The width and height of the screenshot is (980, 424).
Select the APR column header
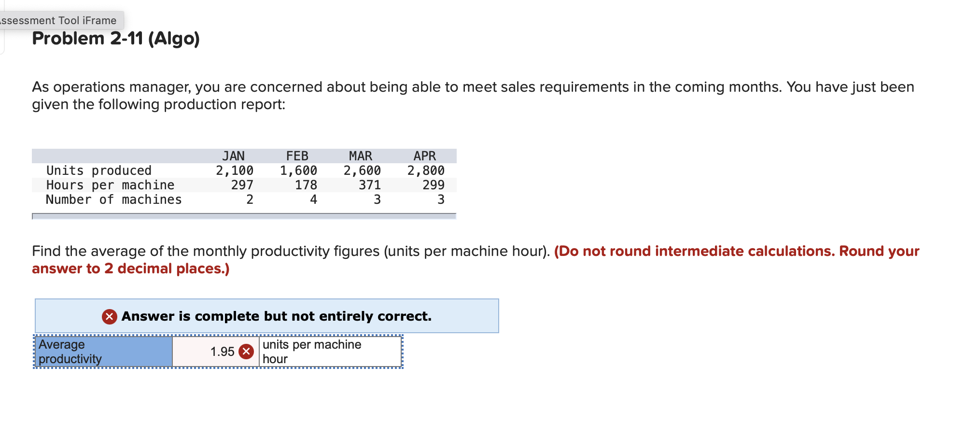coord(424,155)
